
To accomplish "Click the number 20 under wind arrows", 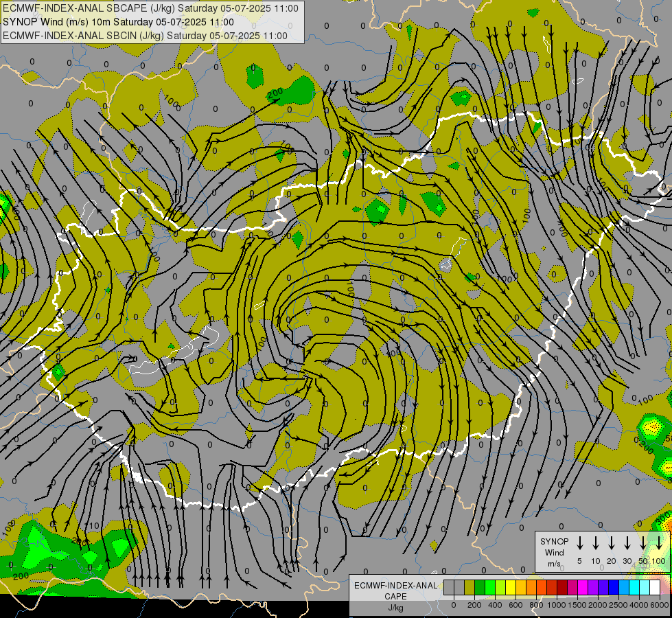I will coord(612,561).
